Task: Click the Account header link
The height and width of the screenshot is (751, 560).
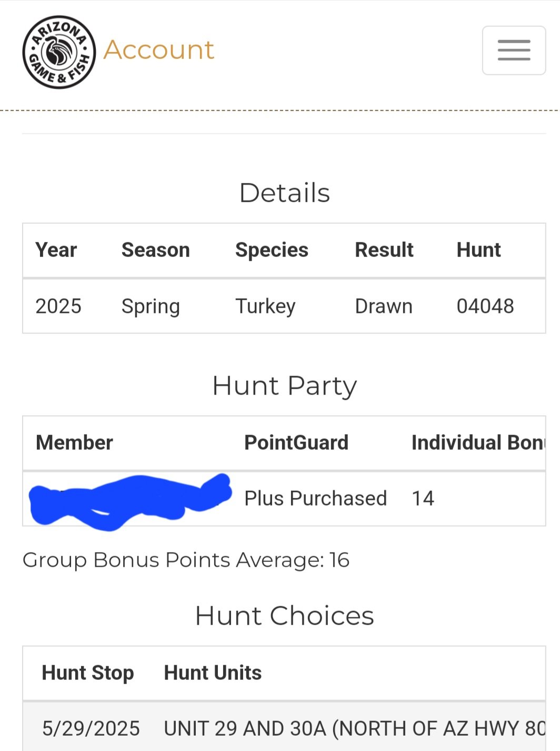Action: 158,51
